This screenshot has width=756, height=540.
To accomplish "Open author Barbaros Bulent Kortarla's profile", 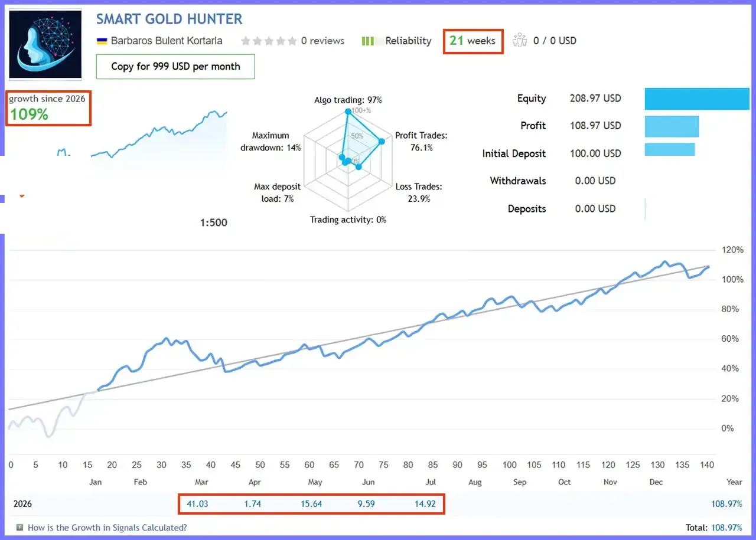I will (x=167, y=41).
